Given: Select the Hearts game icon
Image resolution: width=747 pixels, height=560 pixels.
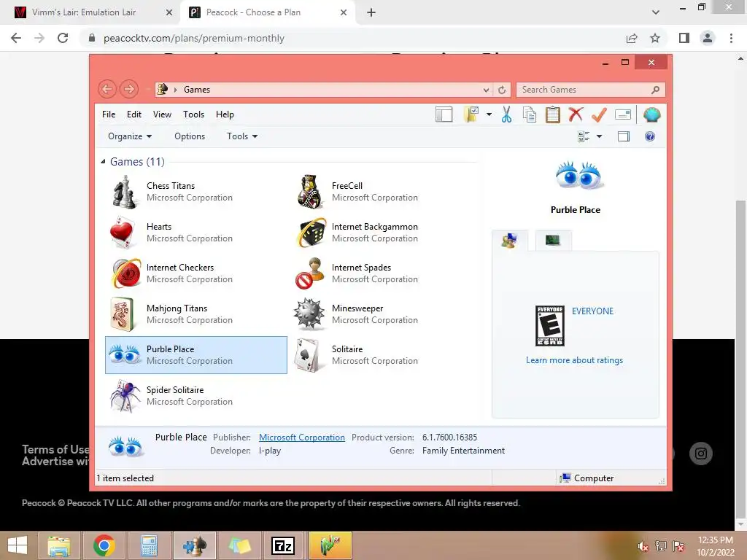Looking at the screenshot, I should pos(124,233).
